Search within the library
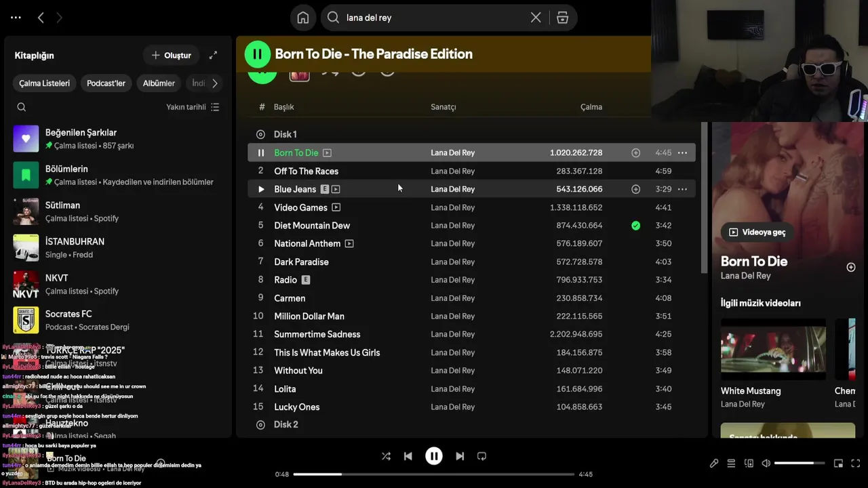 (22, 107)
